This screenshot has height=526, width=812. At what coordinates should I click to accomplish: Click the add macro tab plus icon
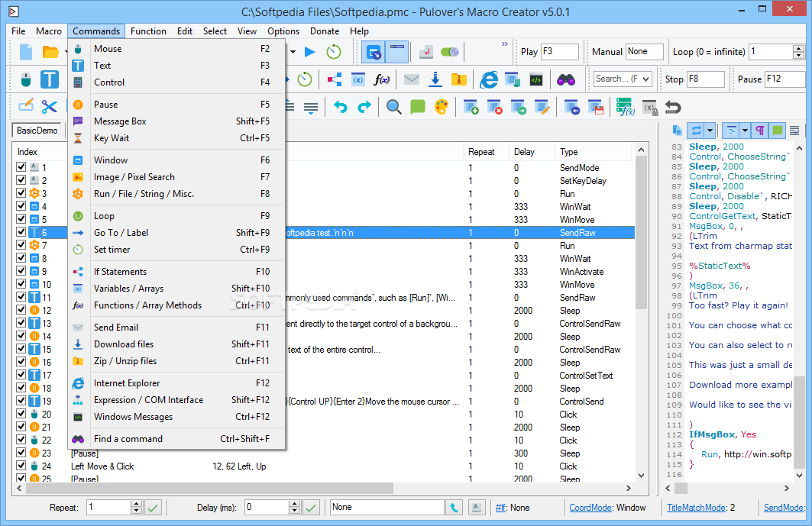click(x=471, y=107)
